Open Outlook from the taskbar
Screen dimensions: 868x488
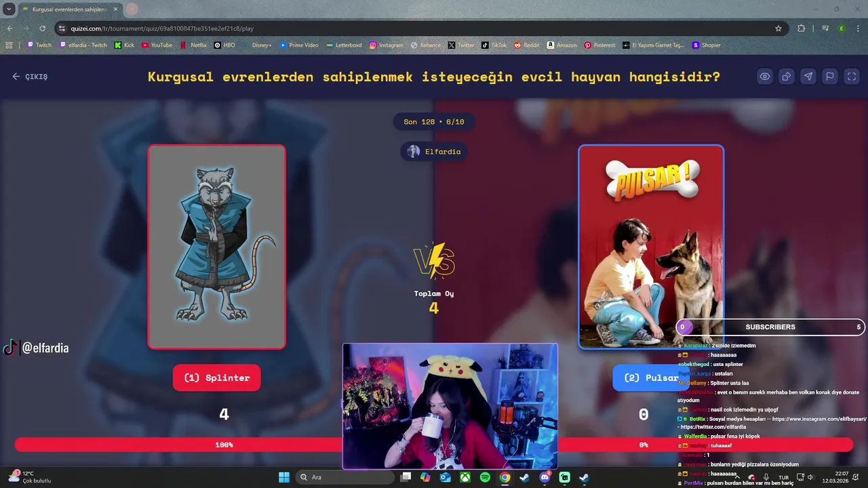point(445,477)
